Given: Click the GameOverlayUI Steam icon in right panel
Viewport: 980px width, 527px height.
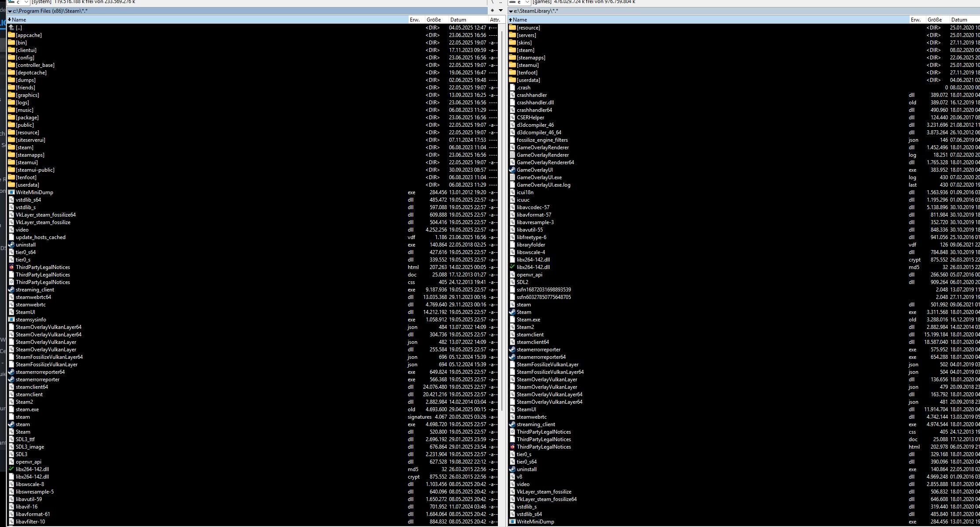Looking at the screenshot, I should tap(512, 170).
